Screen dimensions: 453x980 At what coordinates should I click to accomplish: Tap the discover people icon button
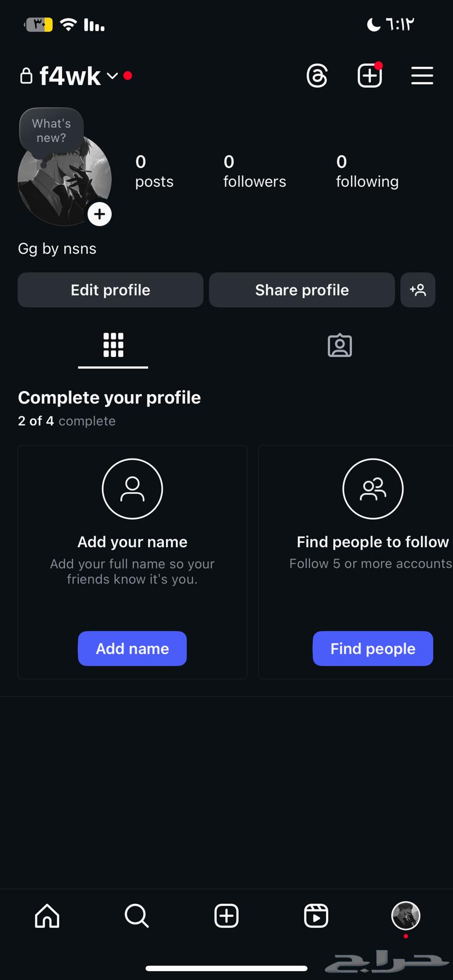418,290
